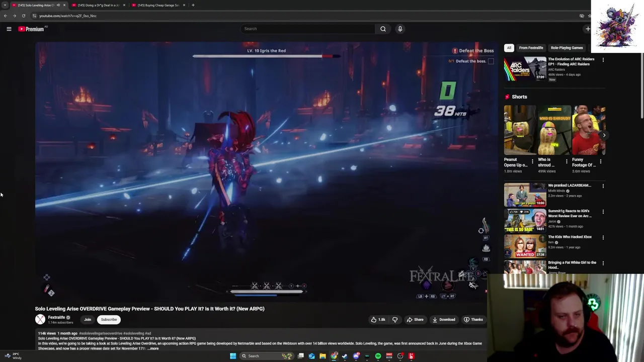
Task: Open the browser tab list dropdown
Action: (5, 5)
